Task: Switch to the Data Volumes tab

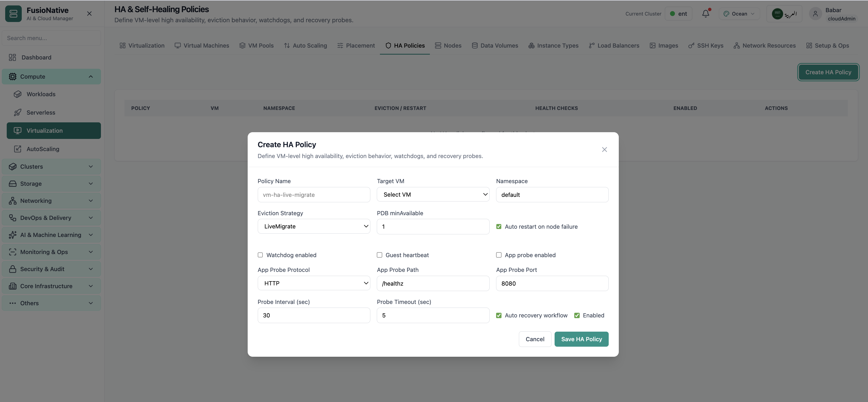Action: point(495,46)
